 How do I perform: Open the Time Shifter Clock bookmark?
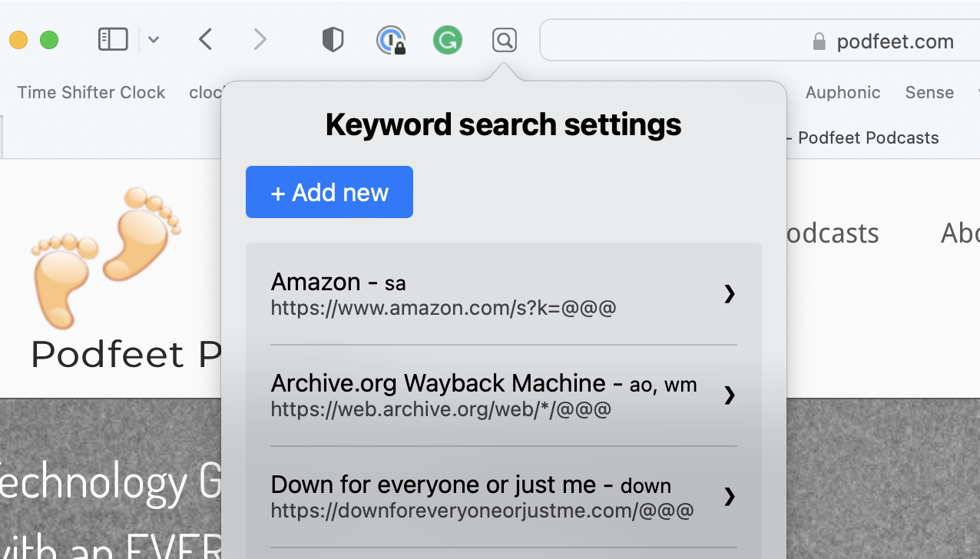pyautogui.click(x=91, y=93)
